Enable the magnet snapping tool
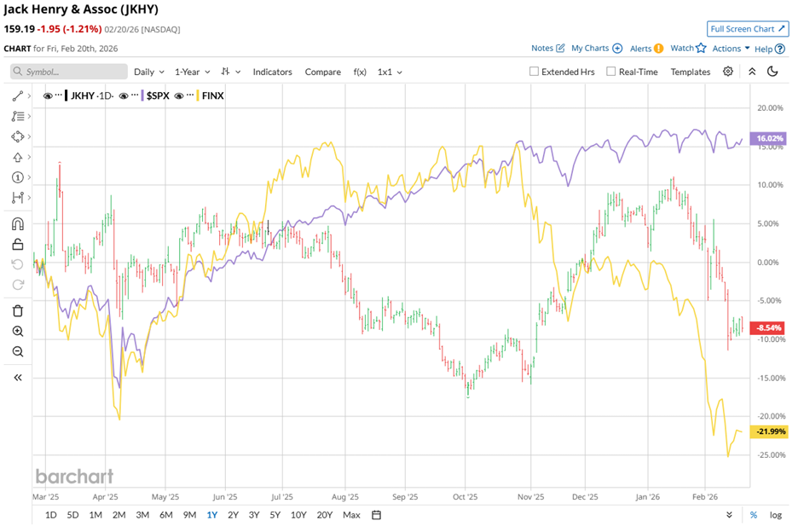 click(17, 223)
